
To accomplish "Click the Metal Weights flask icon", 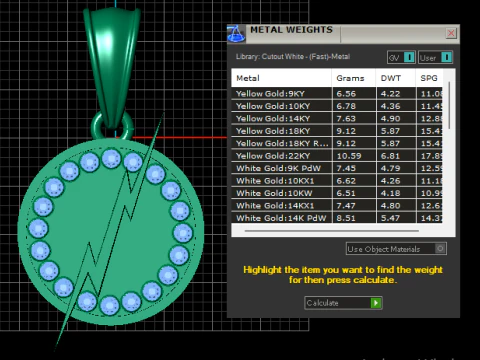I will (236, 34).
